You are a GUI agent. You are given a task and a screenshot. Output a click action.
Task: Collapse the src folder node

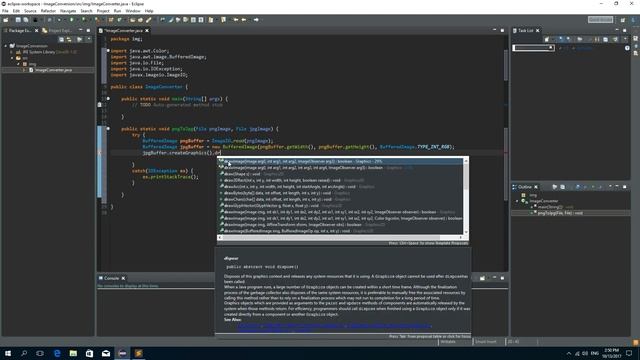(x=12, y=58)
